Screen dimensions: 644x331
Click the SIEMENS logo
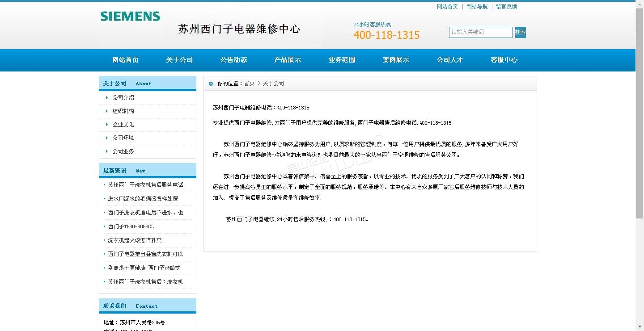coord(130,17)
